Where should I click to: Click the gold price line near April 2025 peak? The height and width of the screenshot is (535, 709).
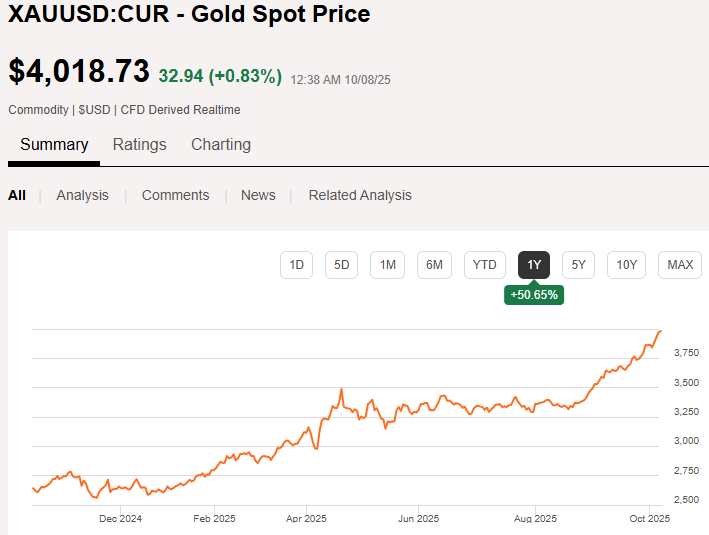pyautogui.click(x=342, y=390)
